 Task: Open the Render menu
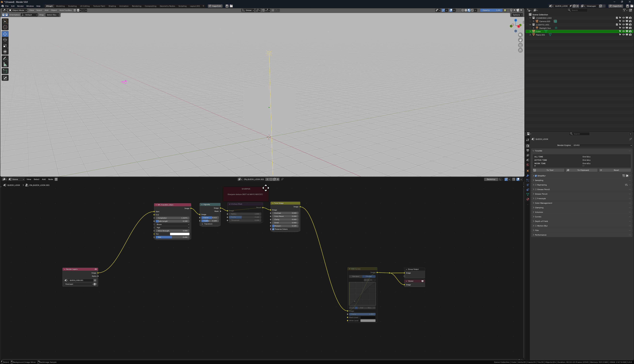[21, 6]
